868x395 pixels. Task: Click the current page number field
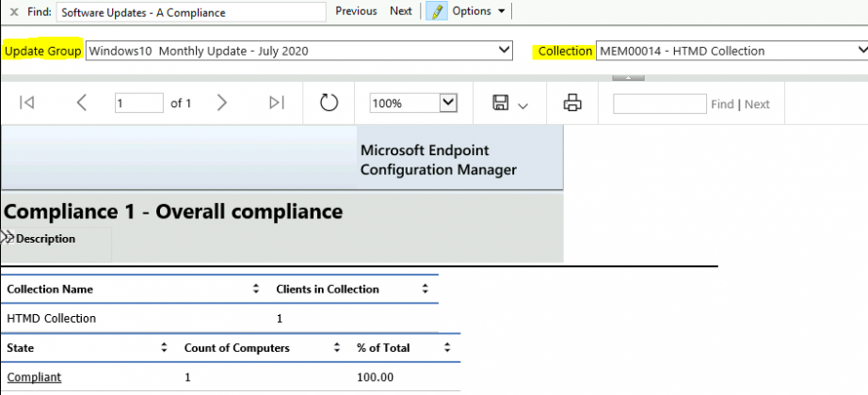pyautogui.click(x=139, y=103)
